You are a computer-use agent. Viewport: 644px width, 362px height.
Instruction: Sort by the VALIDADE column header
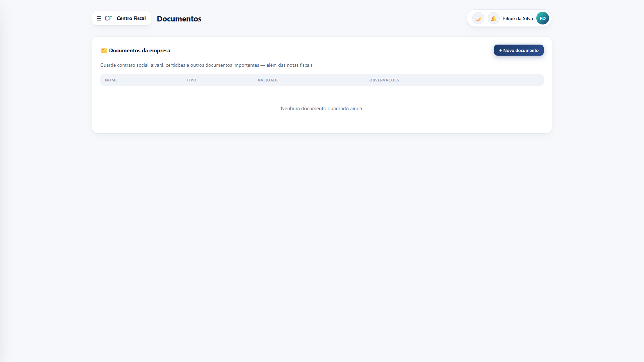click(268, 80)
